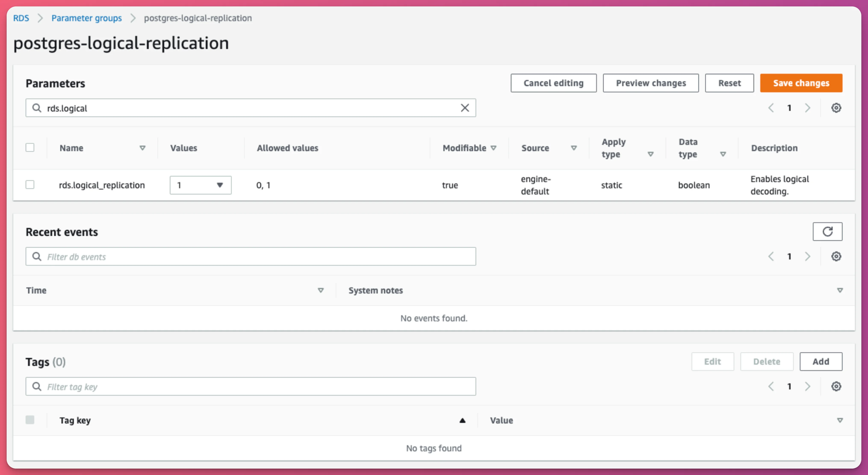This screenshot has height=475, width=868.
Task: Refresh the Recent events list
Action: coord(827,232)
